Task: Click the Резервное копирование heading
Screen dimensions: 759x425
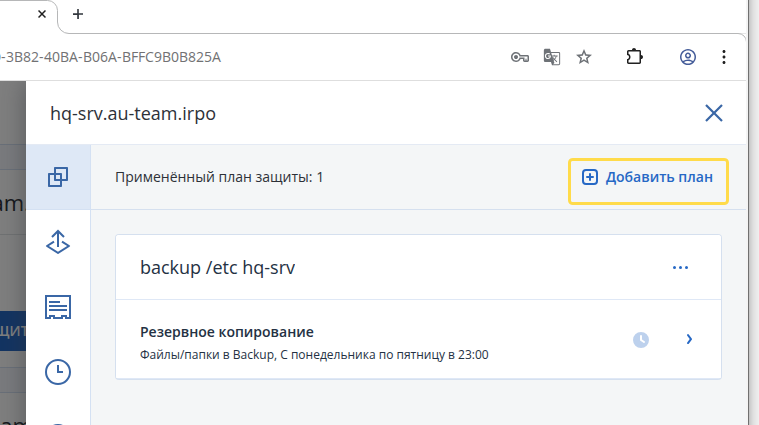Action: pyautogui.click(x=227, y=332)
